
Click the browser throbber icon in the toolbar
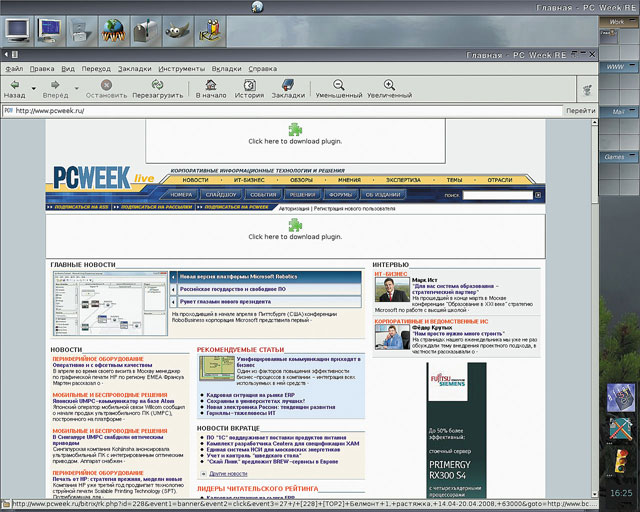(587, 90)
